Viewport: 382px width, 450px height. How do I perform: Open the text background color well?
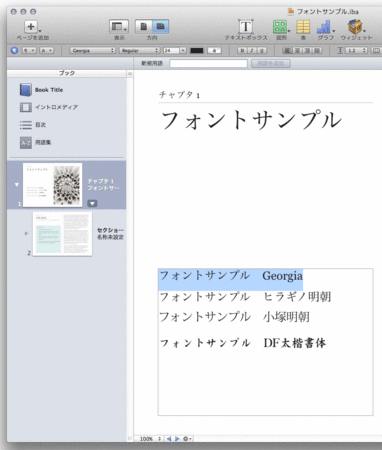click(x=215, y=50)
